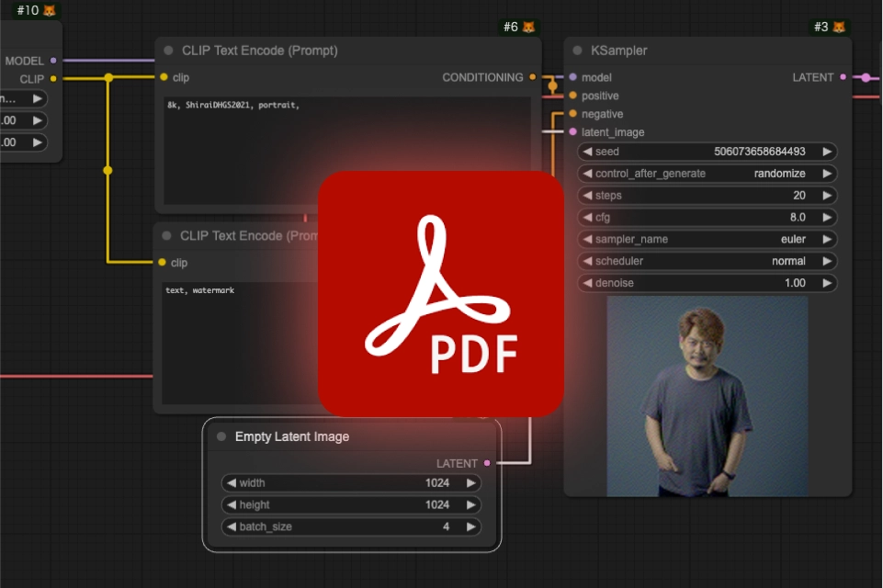Click the seed value 506073658684493
The height and width of the screenshot is (588, 883).
760,152
